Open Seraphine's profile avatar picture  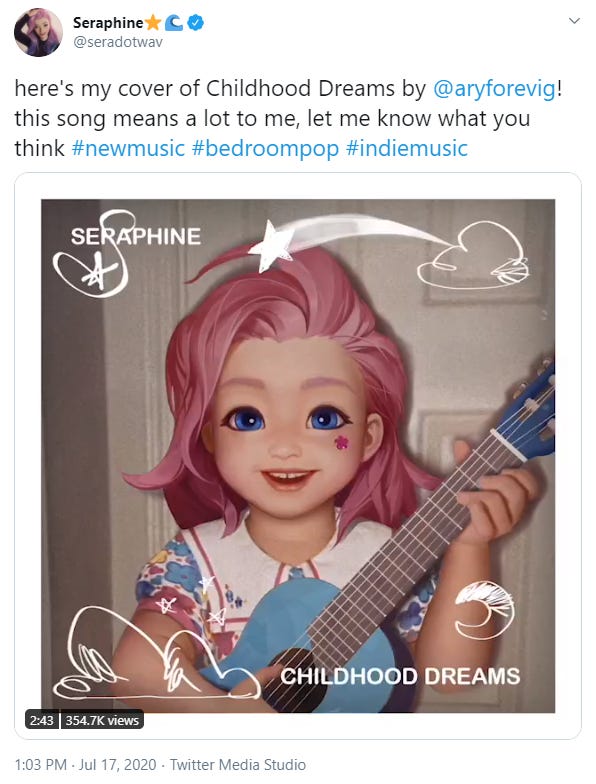click(38, 32)
